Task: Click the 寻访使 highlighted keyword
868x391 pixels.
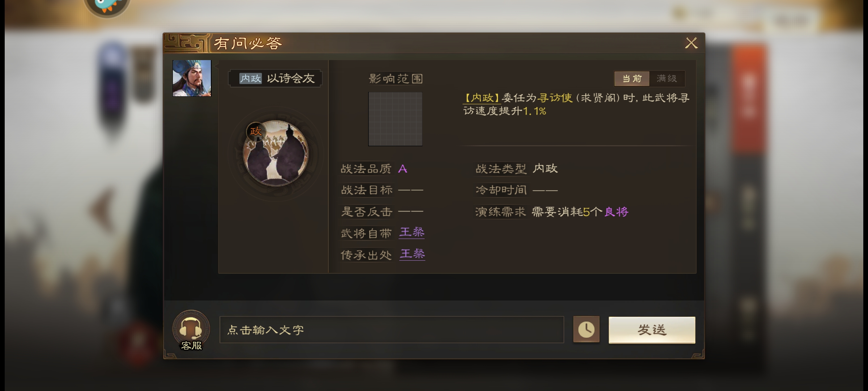Action: click(555, 98)
